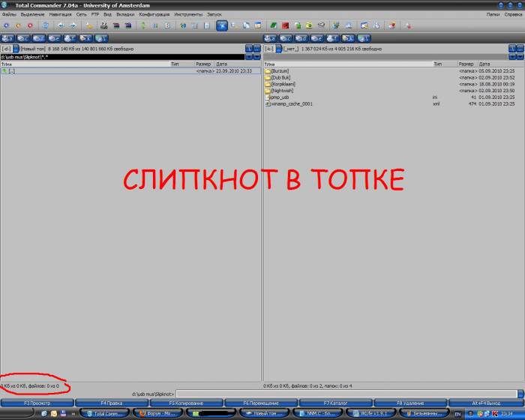Click the refresh icon in the toolbar
The image size is (525, 420).
46,25
